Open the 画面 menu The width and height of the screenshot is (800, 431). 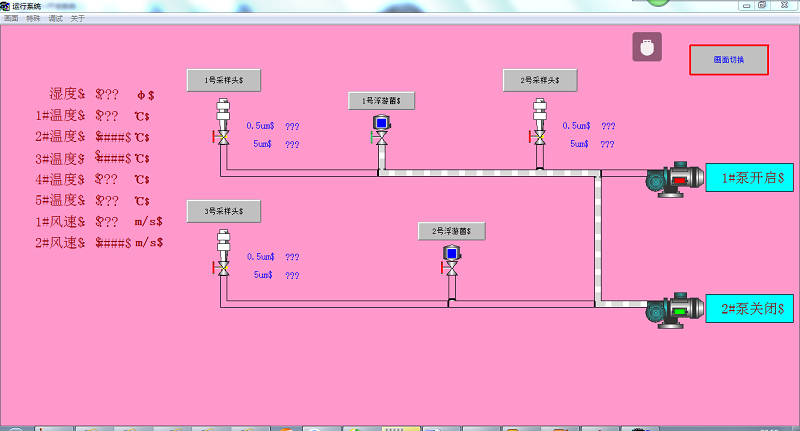[11, 18]
